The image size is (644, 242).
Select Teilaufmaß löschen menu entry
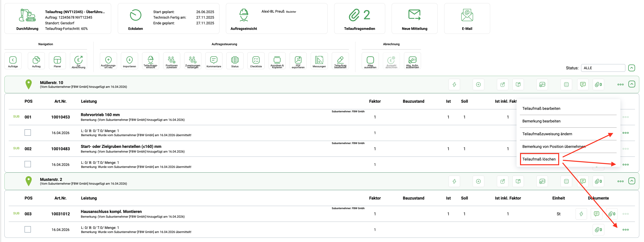[x=539, y=159]
